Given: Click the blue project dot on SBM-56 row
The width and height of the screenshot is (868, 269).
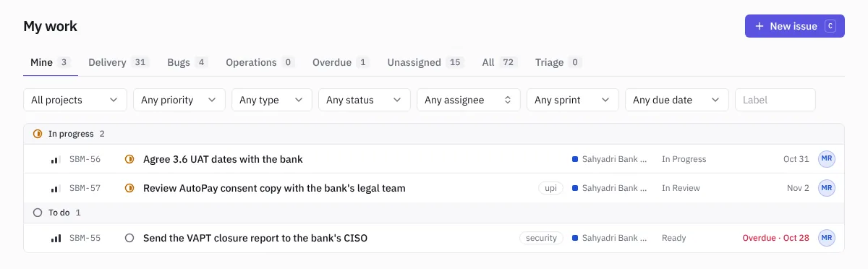Looking at the screenshot, I should coord(574,159).
